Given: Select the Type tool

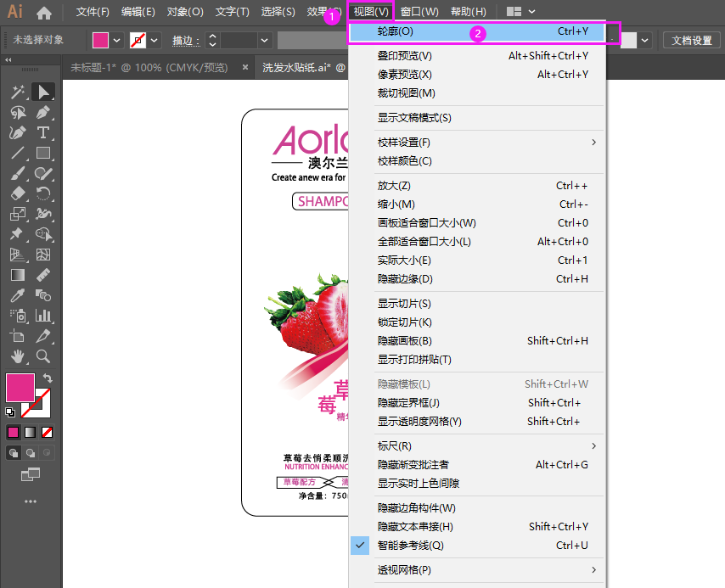Looking at the screenshot, I should click(44, 133).
